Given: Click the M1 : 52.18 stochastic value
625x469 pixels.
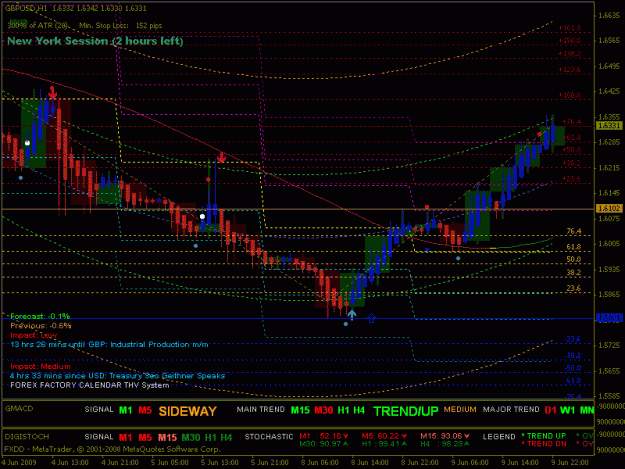Looking at the screenshot, I should point(324,436).
